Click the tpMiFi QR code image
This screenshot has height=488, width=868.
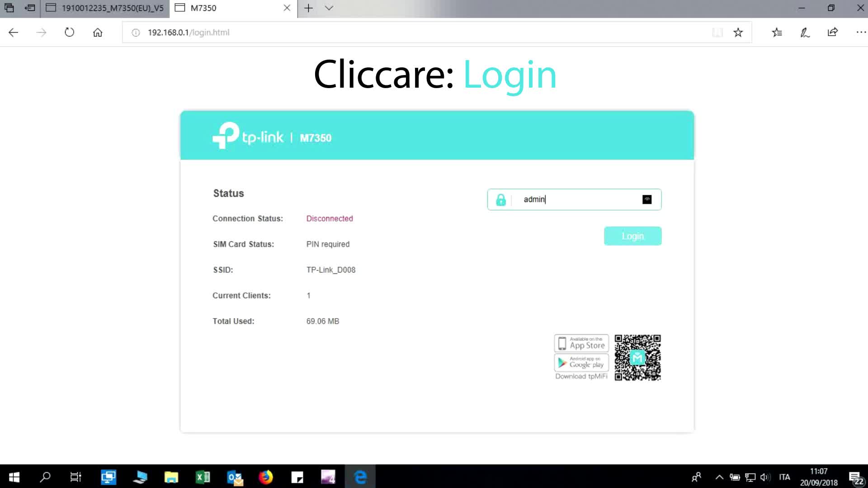[x=637, y=357]
